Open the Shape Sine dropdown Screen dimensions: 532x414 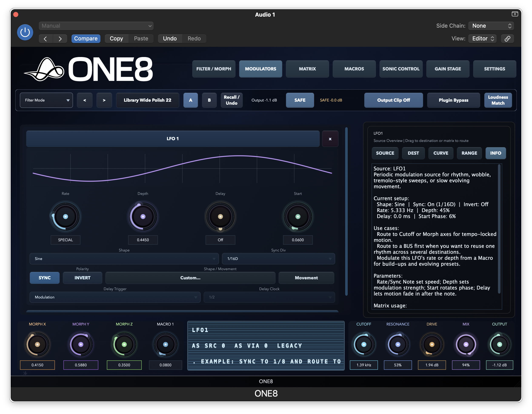coord(124,259)
